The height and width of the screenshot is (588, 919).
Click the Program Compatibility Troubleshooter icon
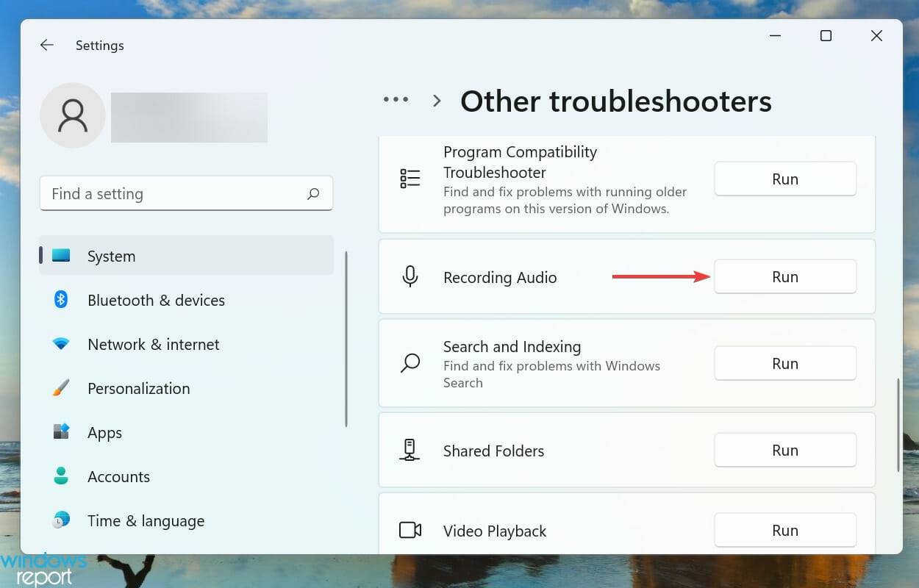pos(410,177)
